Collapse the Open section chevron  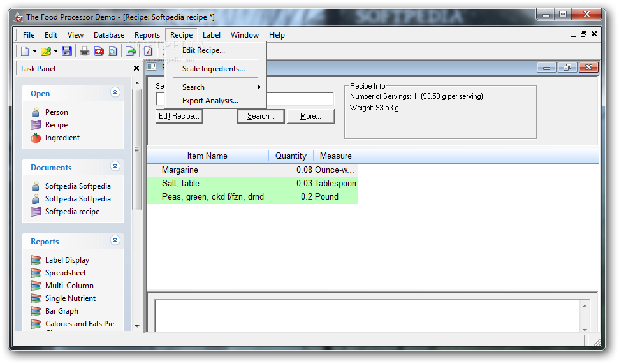[115, 92]
